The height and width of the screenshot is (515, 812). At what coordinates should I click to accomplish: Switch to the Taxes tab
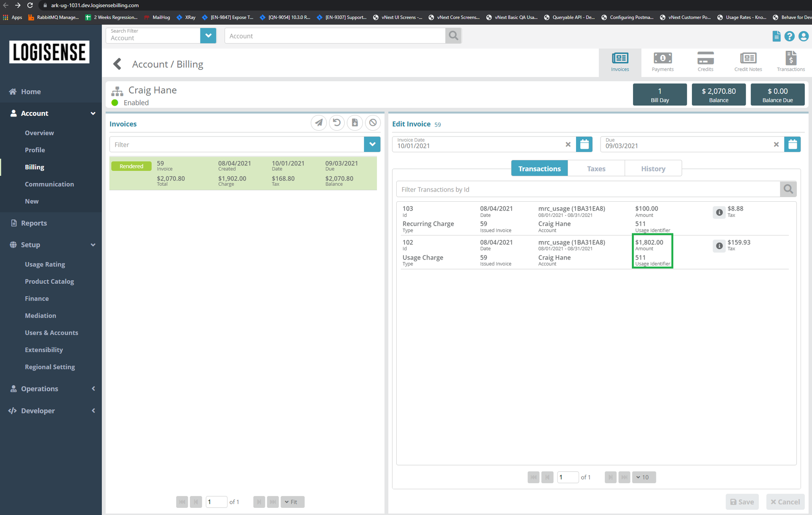596,169
